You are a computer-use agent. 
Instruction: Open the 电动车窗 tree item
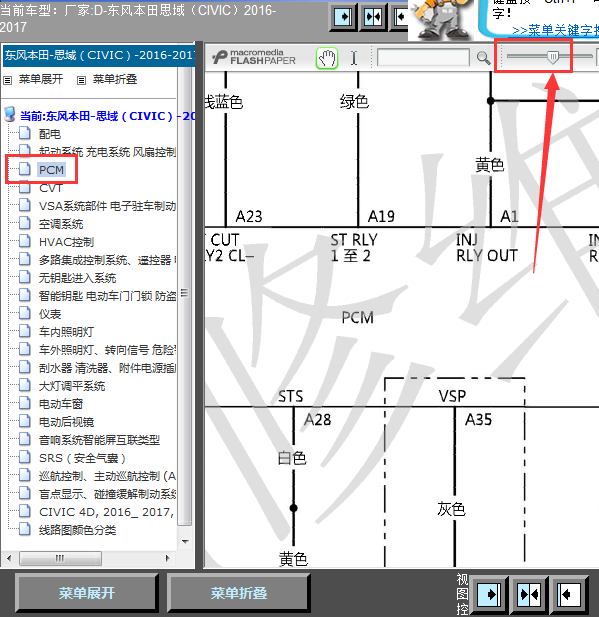coord(61,404)
